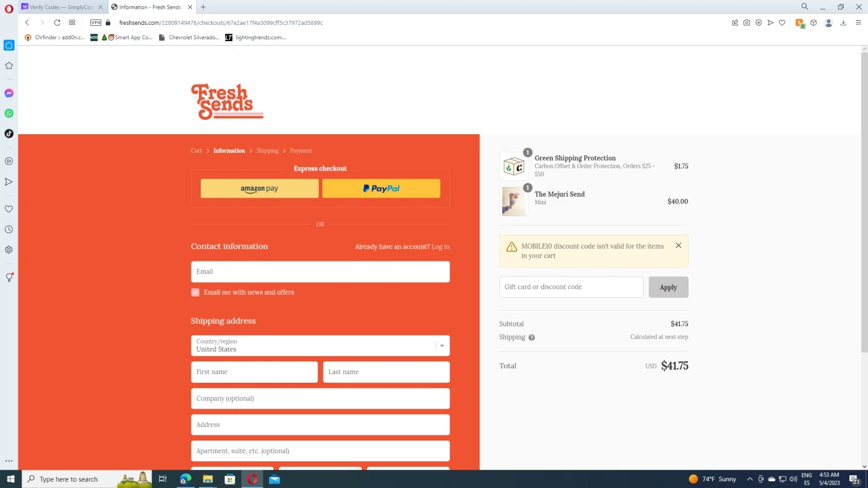Open OVfinder bookmark
Image resolution: width=868 pixels, height=488 pixels.
[x=54, y=38]
